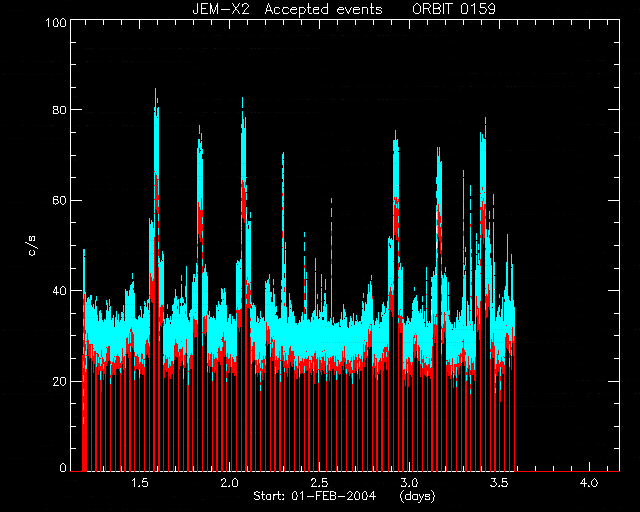Screen dimensions: 640x512
Task: Click the 40 tick label on y-axis
Action: tap(59, 291)
